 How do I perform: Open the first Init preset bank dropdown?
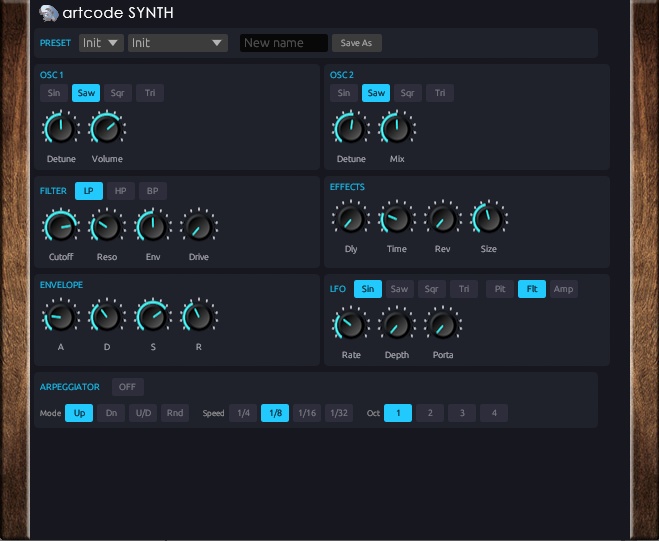pyautogui.click(x=101, y=43)
